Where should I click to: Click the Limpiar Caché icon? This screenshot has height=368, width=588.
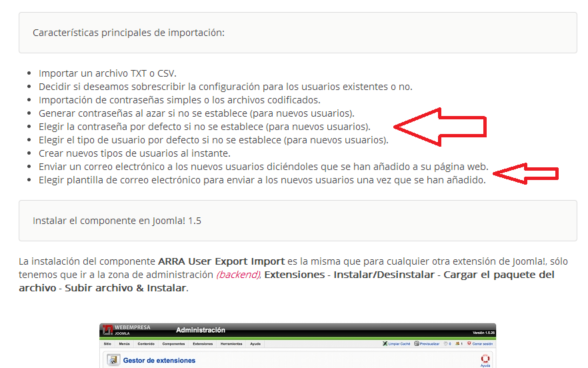coord(385,343)
